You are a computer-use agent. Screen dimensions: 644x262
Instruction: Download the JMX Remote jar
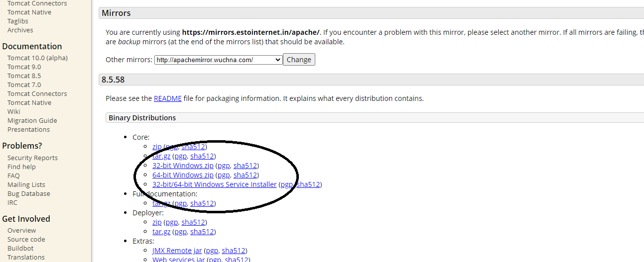click(x=177, y=251)
